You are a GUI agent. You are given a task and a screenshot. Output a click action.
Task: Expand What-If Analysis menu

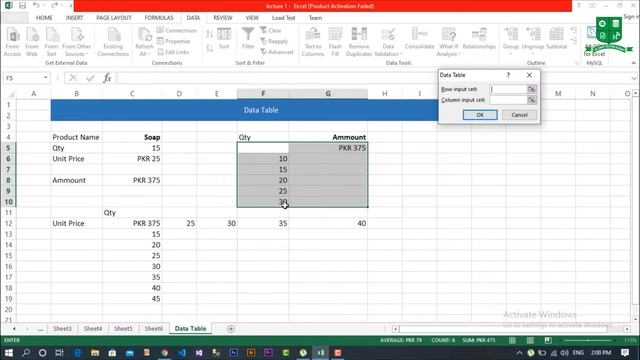pos(449,42)
